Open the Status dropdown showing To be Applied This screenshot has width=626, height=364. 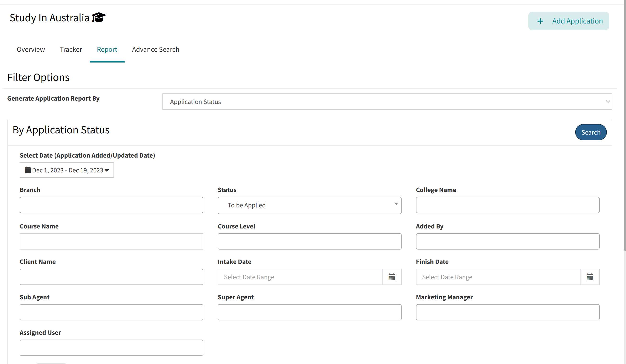click(x=309, y=205)
